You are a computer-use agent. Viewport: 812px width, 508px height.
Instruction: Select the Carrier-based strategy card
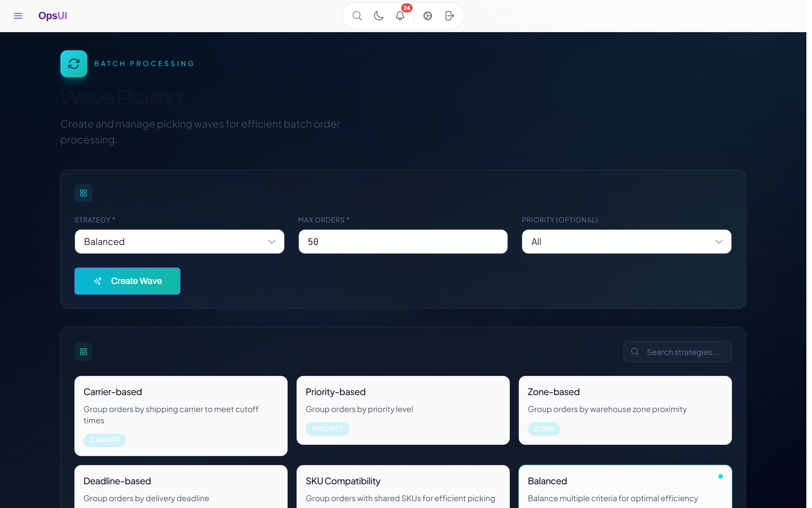coord(181,416)
